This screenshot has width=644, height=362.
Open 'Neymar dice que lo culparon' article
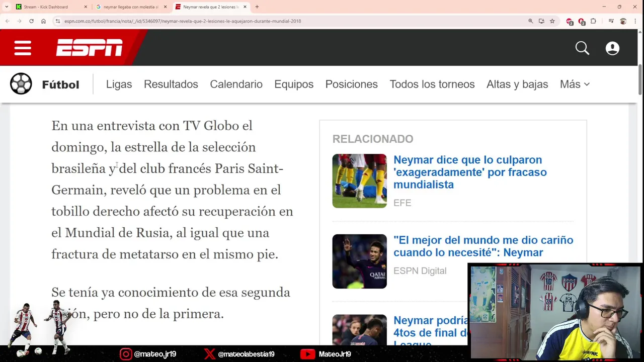470,172
